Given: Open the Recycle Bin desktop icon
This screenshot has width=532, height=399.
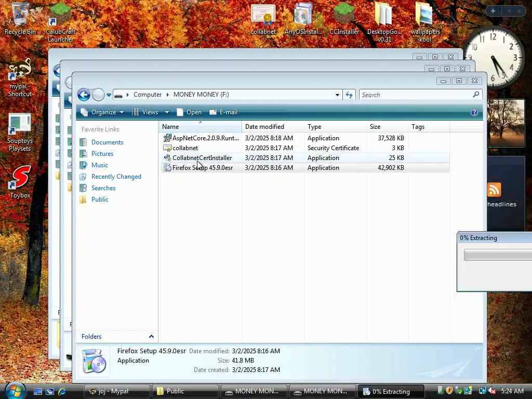Looking at the screenshot, I should coord(20,18).
